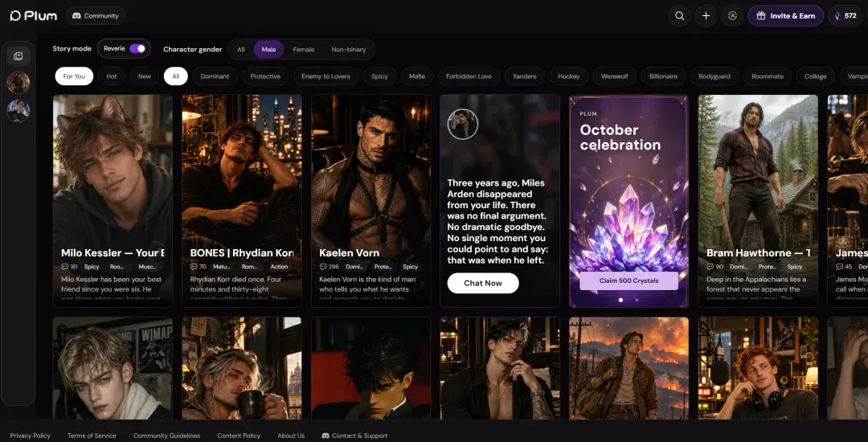
Task: Filter by Enemy to Lovers tag
Action: 325,76
